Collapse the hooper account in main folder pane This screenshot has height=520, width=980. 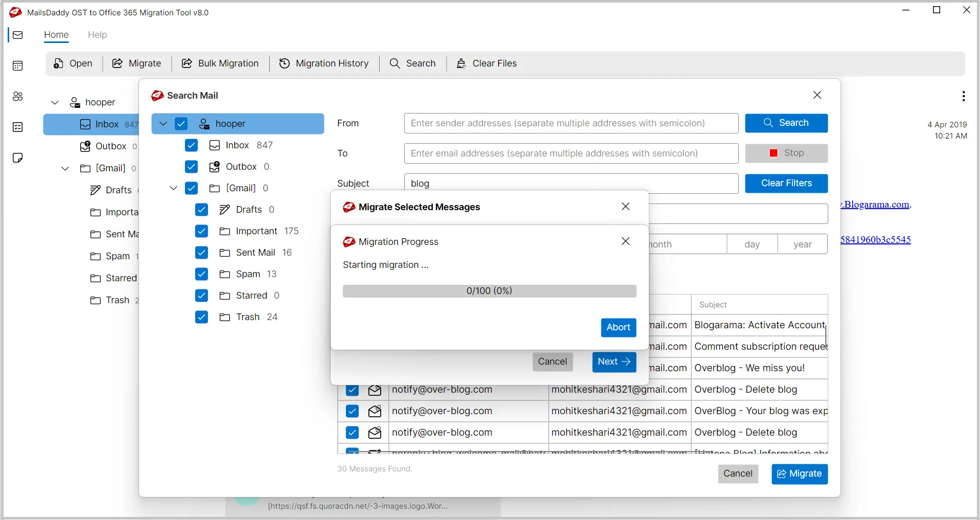coord(55,102)
